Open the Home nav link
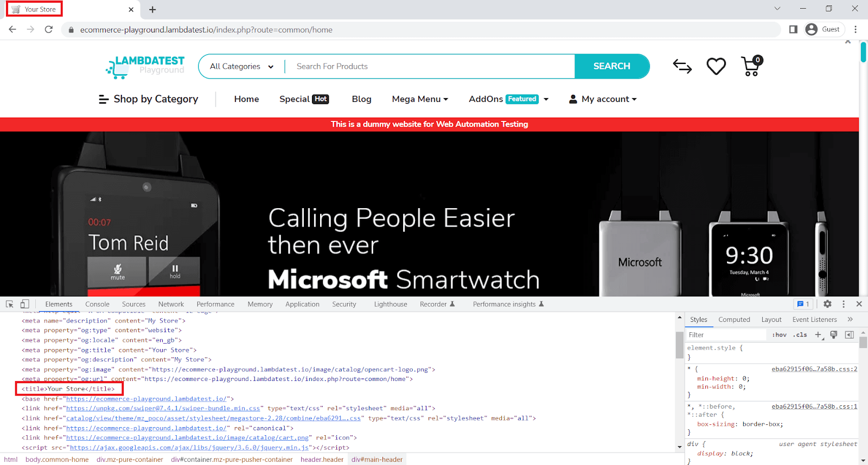 (x=246, y=99)
